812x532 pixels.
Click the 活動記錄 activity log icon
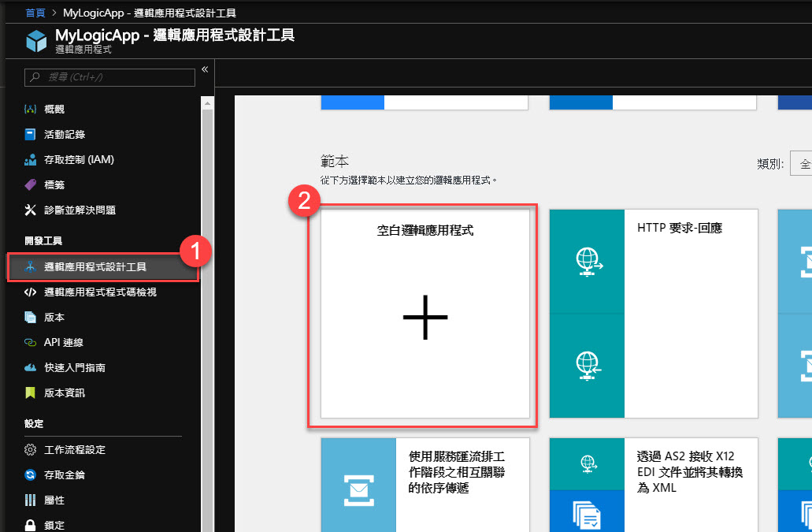30,135
